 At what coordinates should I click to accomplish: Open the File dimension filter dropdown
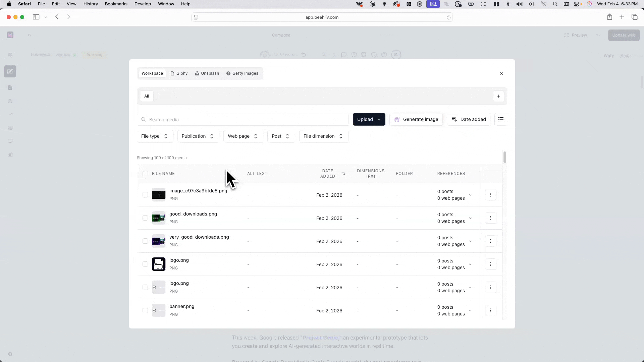[323, 136]
